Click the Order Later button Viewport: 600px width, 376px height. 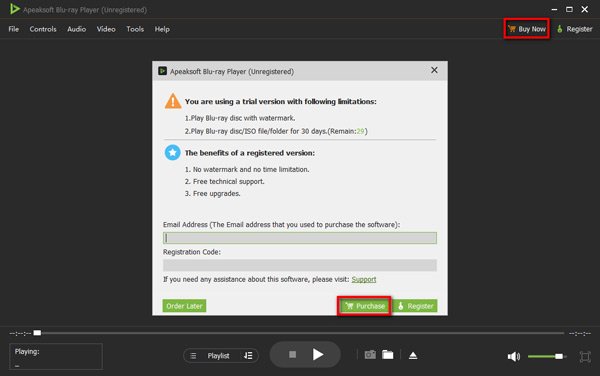point(184,306)
